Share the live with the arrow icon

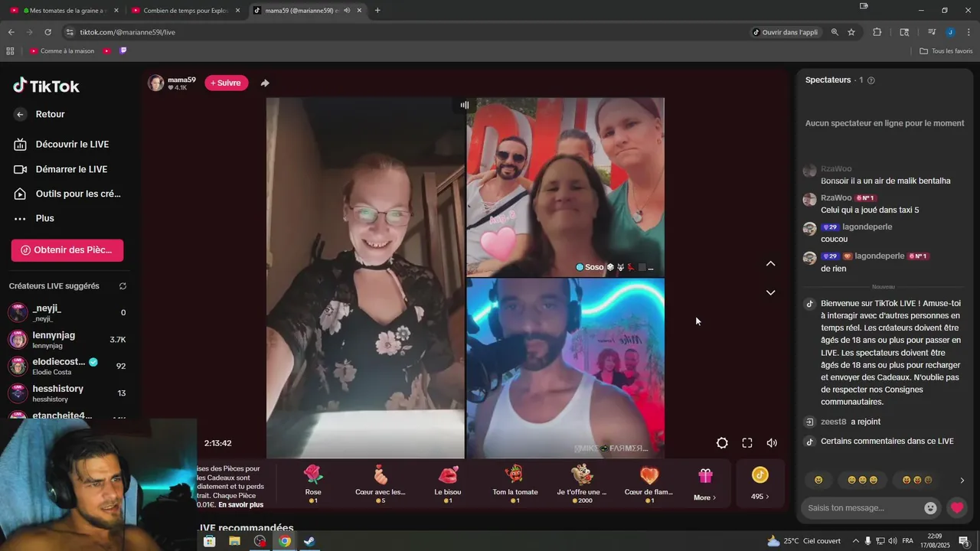tap(265, 83)
